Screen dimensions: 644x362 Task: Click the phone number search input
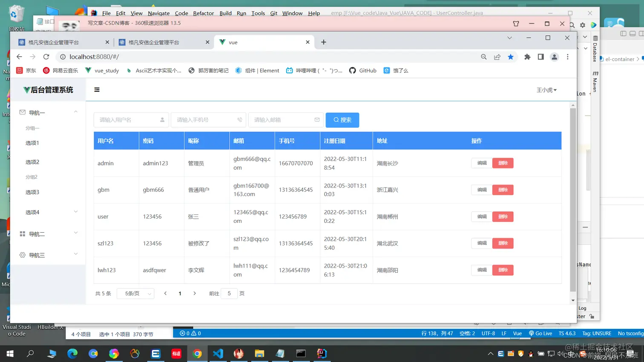point(208,120)
